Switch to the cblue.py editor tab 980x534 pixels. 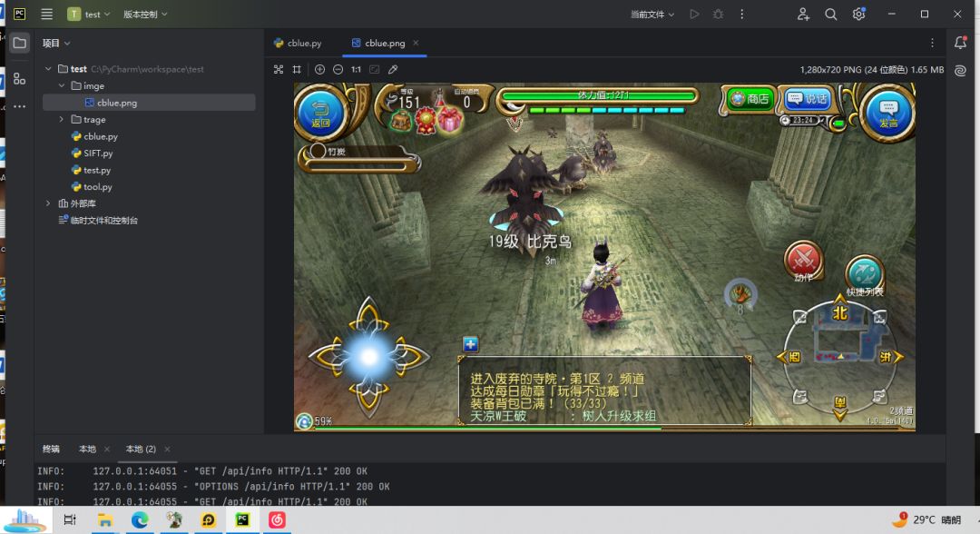click(298, 44)
